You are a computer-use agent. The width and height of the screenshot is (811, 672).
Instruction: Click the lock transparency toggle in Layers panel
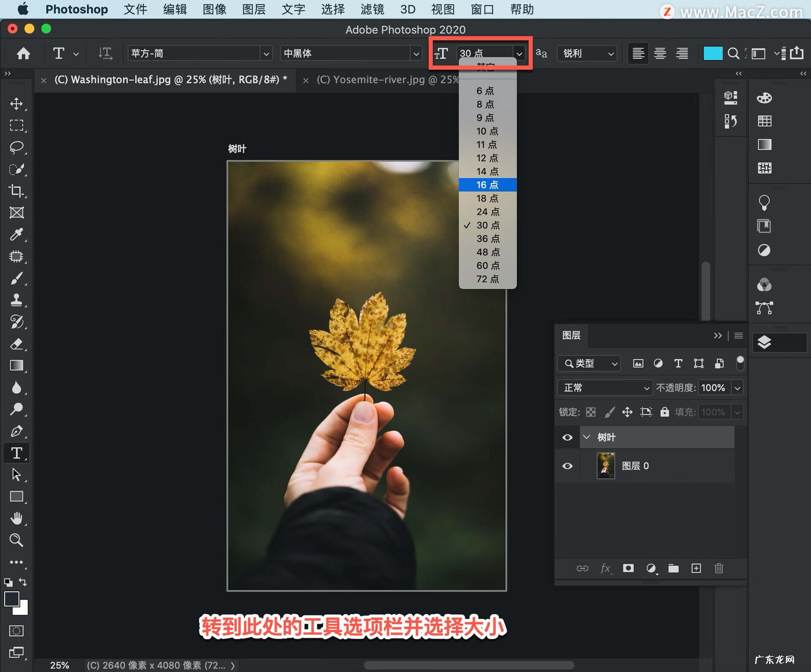point(591,412)
